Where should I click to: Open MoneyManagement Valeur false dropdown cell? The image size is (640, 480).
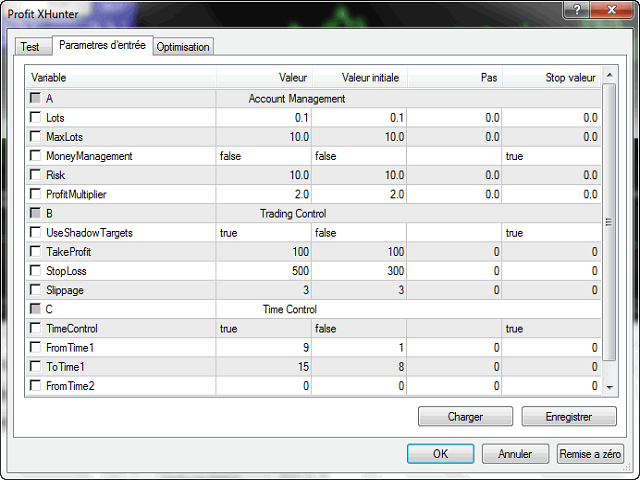(x=264, y=156)
